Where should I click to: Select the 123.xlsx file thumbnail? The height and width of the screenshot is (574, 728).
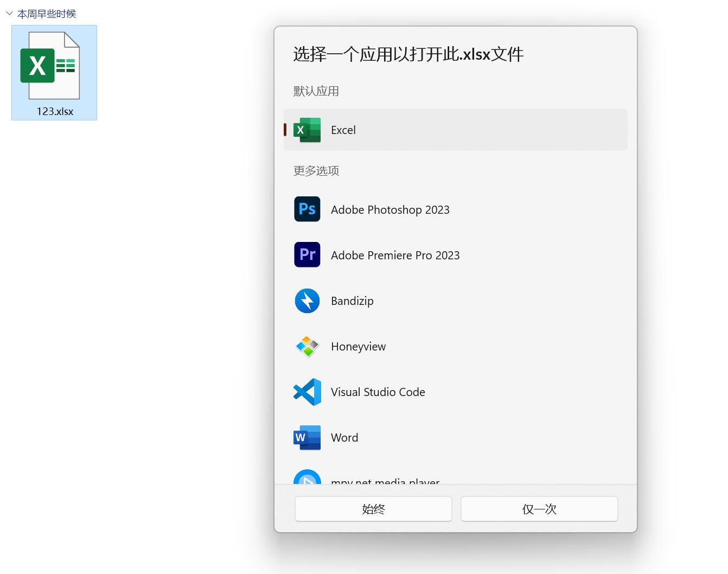(x=50, y=66)
